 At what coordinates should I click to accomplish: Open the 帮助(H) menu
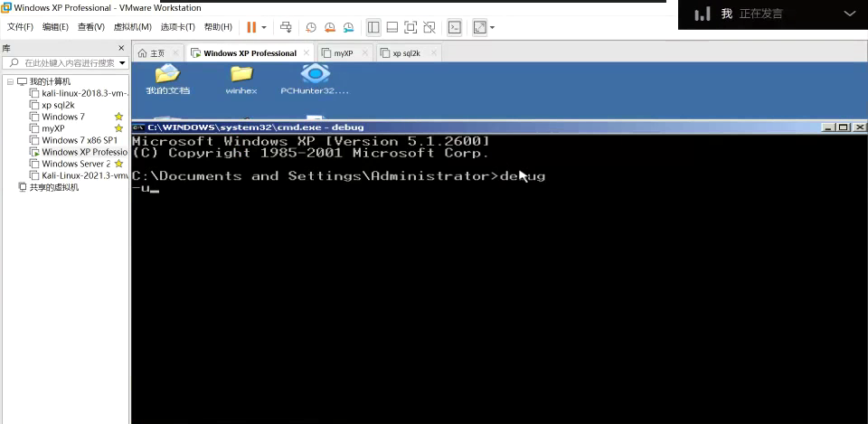(x=218, y=27)
